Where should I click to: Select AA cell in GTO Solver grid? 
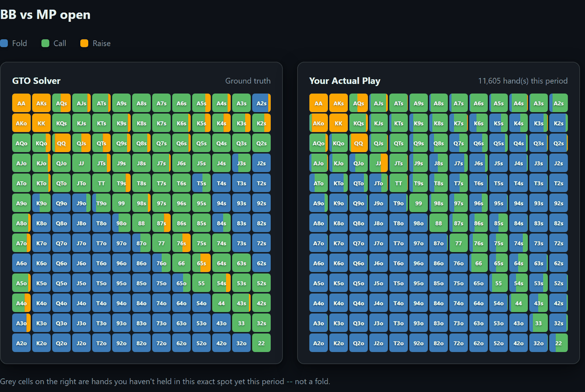21,103
